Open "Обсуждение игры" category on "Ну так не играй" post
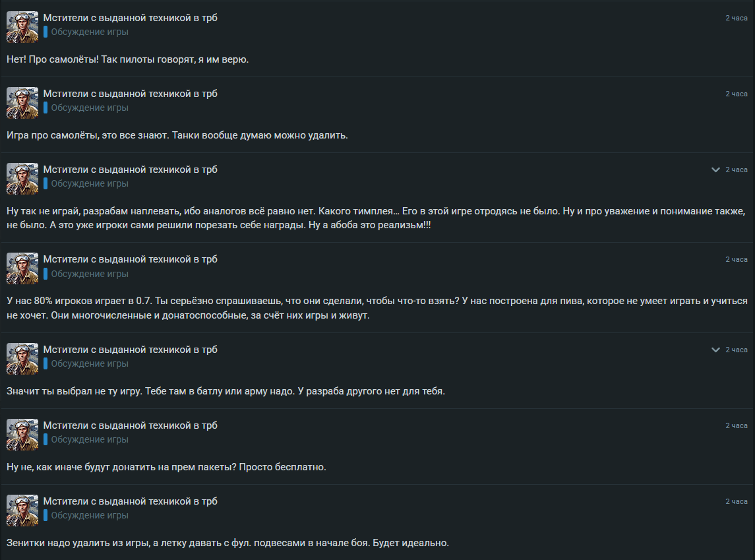755x560 pixels. click(90, 183)
